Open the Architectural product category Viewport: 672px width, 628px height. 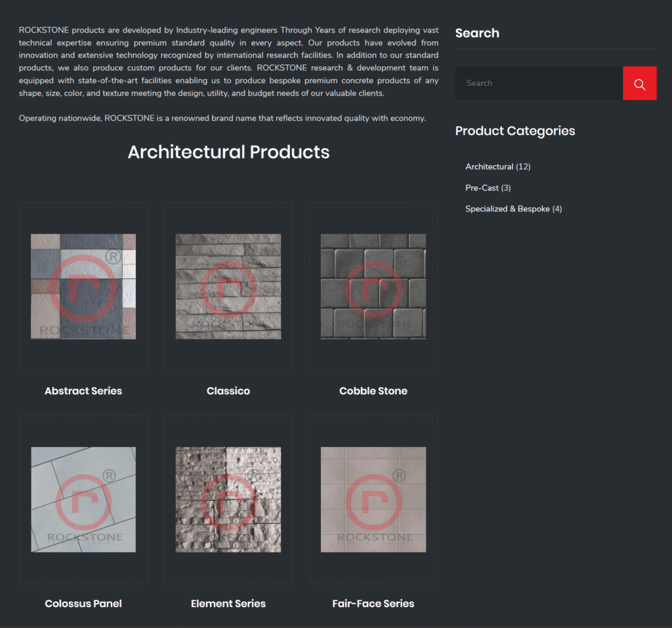point(489,167)
